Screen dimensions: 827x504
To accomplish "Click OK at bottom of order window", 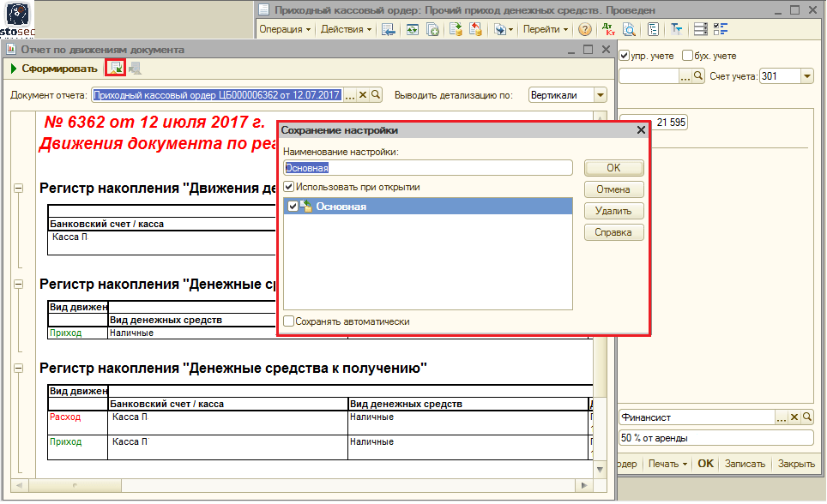I will (x=705, y=464).
